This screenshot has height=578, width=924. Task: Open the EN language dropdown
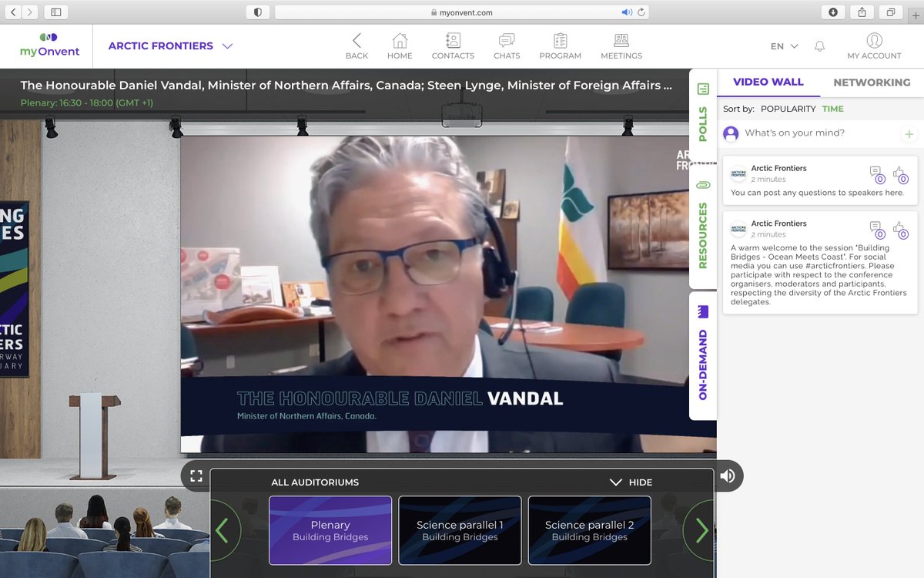[x=784, y=46]
